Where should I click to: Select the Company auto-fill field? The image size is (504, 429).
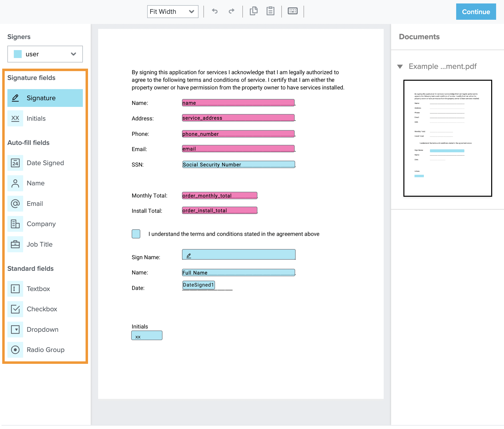tap(41, 224)
